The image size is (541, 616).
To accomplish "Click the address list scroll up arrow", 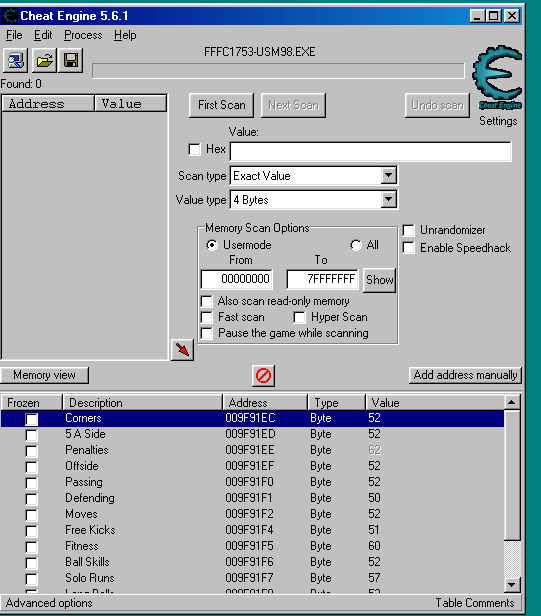I will click(x=512, y=402).
